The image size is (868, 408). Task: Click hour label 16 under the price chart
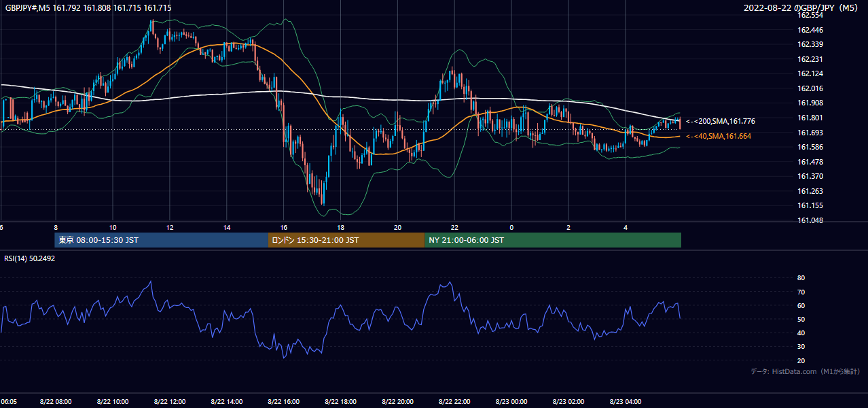coord(284,228)
